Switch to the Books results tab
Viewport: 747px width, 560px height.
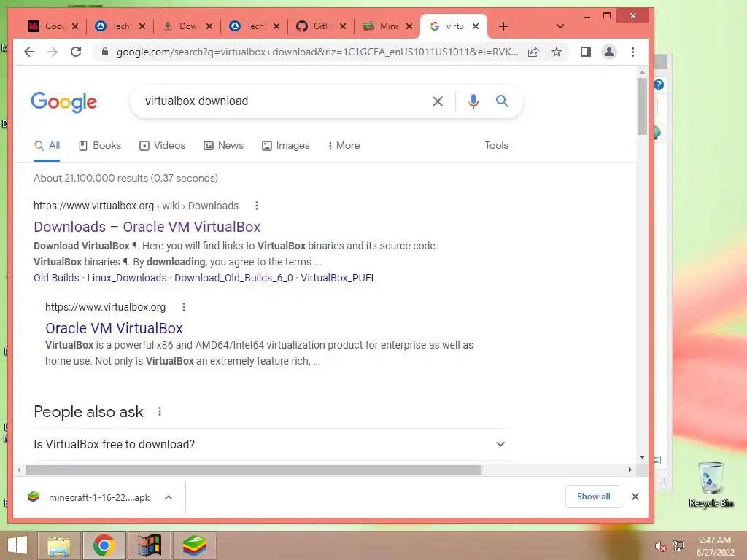click(x=99, y=146)
